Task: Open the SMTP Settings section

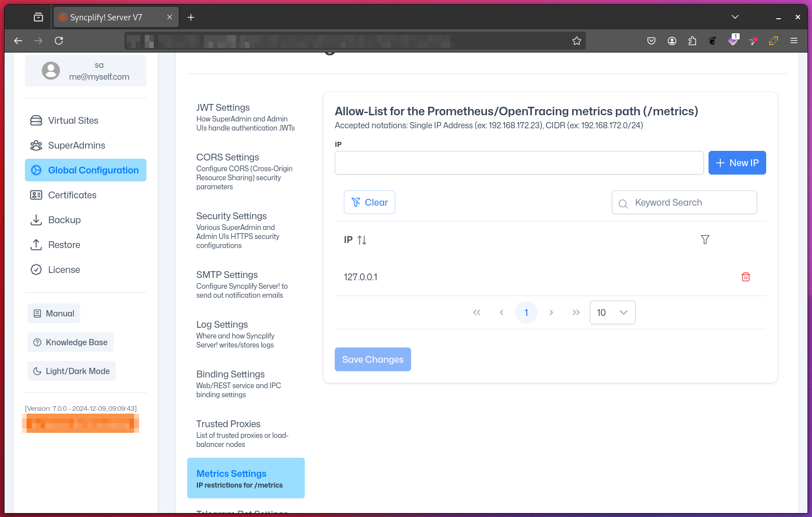Action: [227, 275]
